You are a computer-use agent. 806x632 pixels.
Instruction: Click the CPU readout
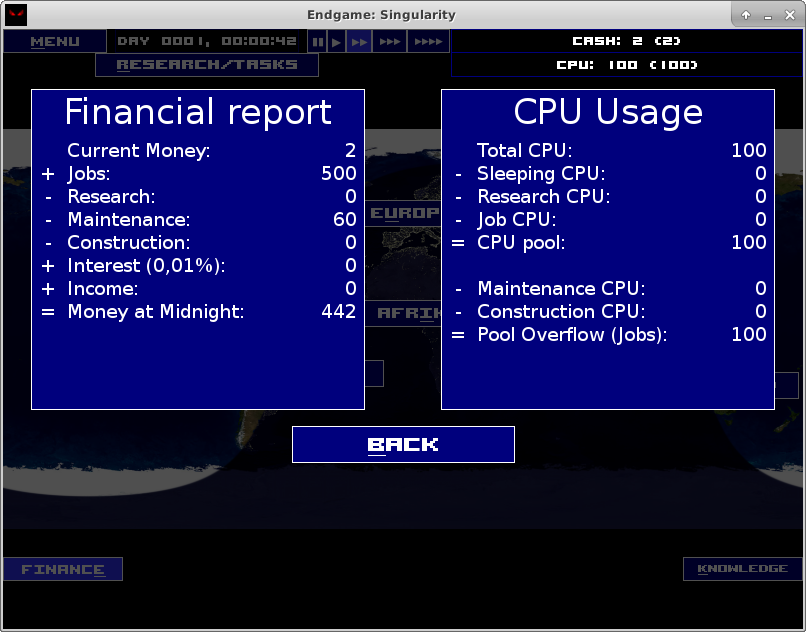629,64
